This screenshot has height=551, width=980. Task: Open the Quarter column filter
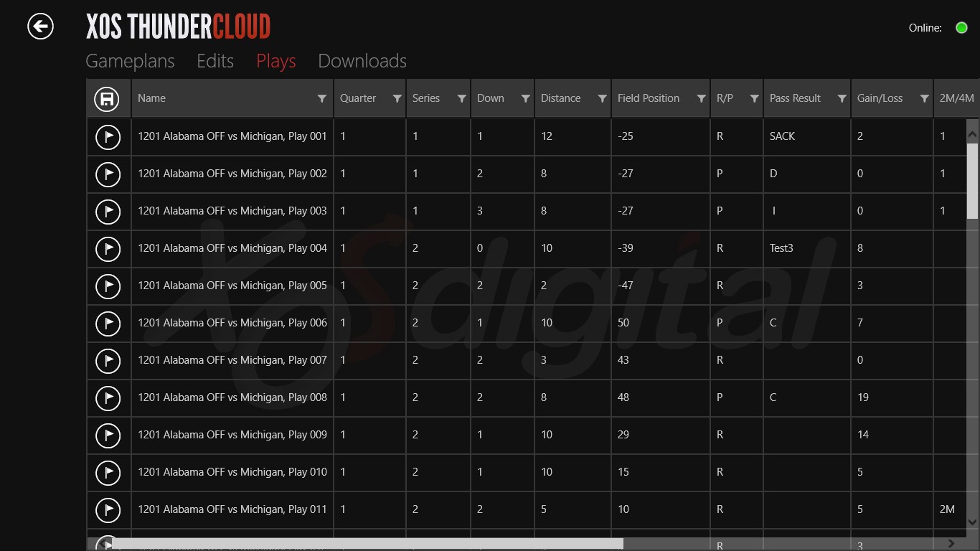(x=397, y=98)
